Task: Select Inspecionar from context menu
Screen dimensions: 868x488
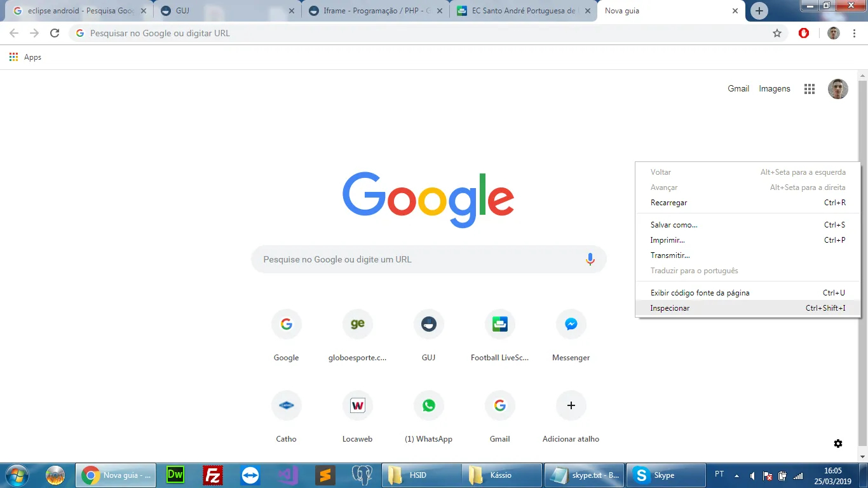Action: 670,308
